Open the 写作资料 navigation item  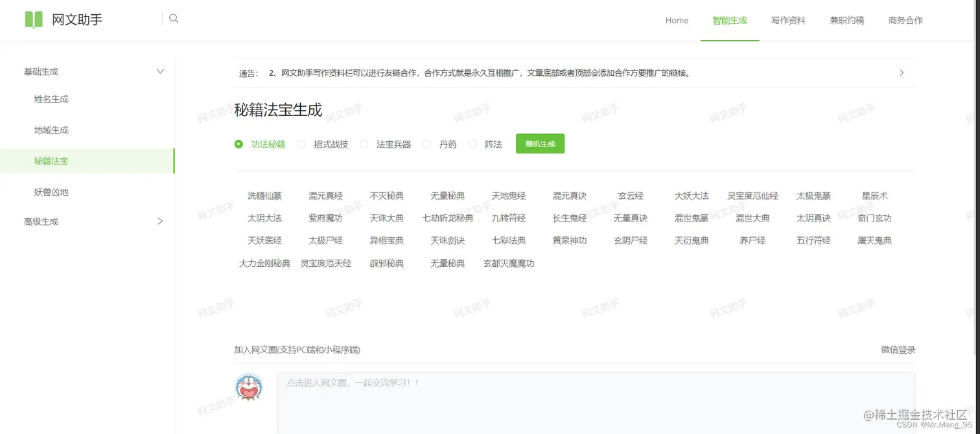[788, 20]
